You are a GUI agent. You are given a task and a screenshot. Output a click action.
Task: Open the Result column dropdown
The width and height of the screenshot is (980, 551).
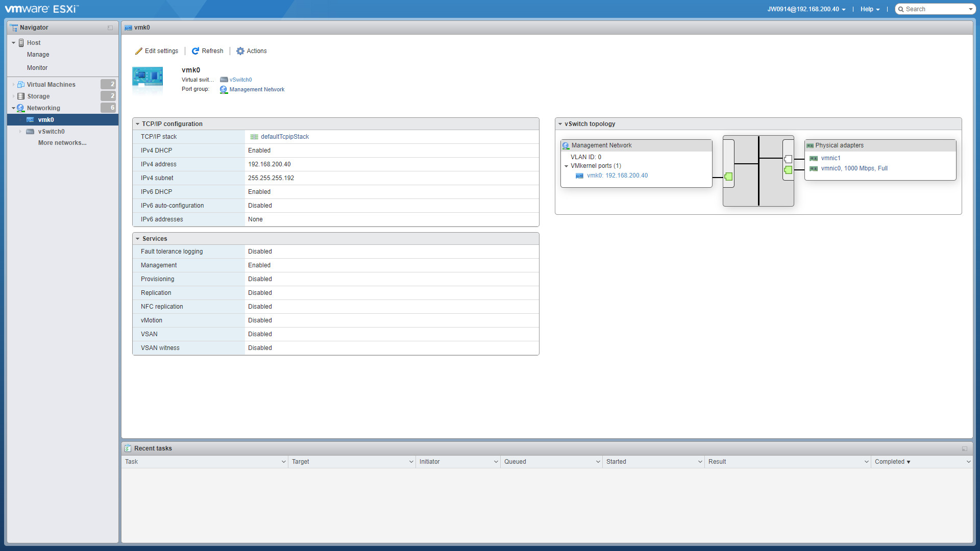click(x=867, y=462)
